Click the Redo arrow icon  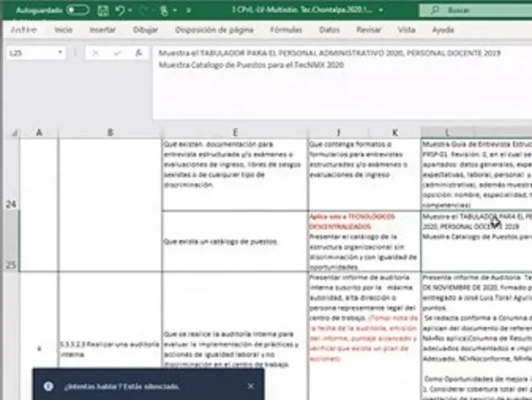[x=145, y=10]
